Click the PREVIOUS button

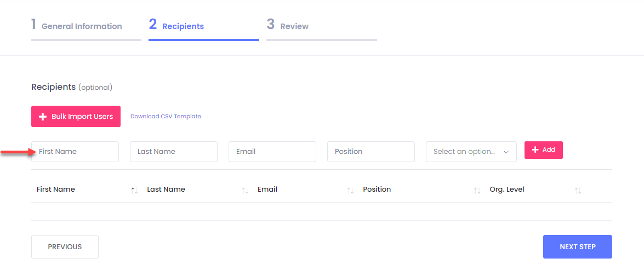(x=65, y=246)
